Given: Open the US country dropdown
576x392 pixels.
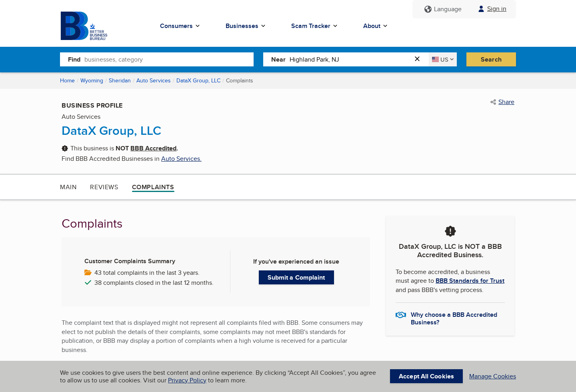Looking at the screenshot, I should tap(443, 60).
